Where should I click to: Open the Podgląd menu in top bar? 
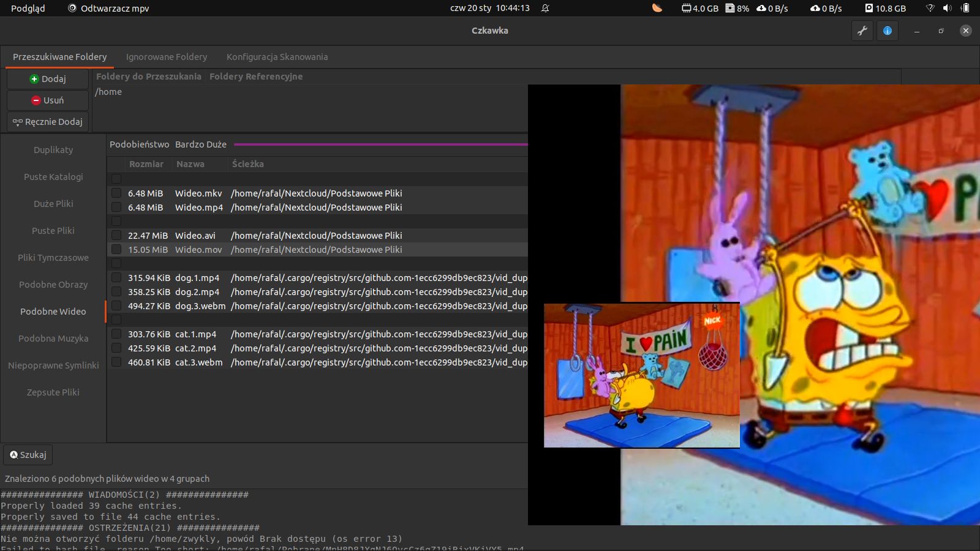pos(28,8)
